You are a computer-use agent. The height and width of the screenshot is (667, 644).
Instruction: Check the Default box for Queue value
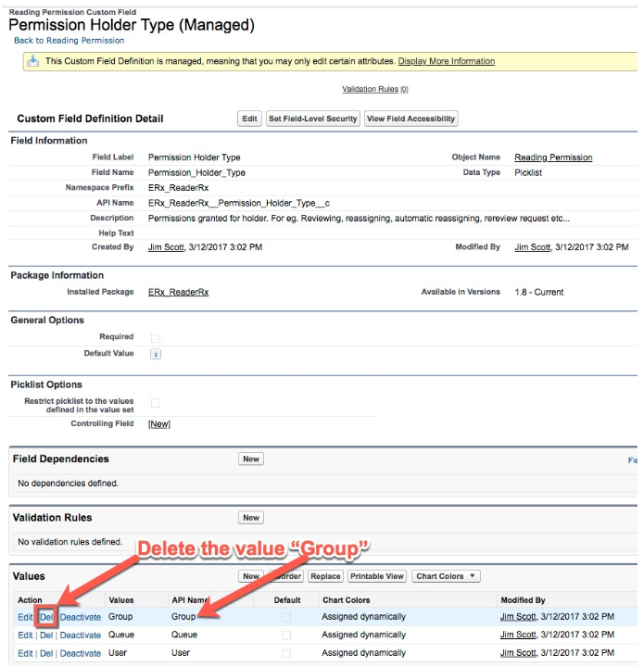click(x=287, y=636)
